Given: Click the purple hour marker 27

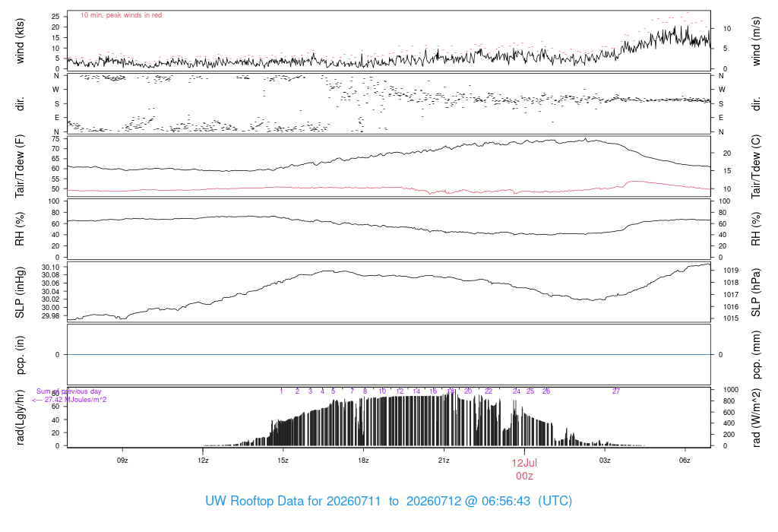Looking at the screenshot, I should pyautogui.click(x=615, y=391).
